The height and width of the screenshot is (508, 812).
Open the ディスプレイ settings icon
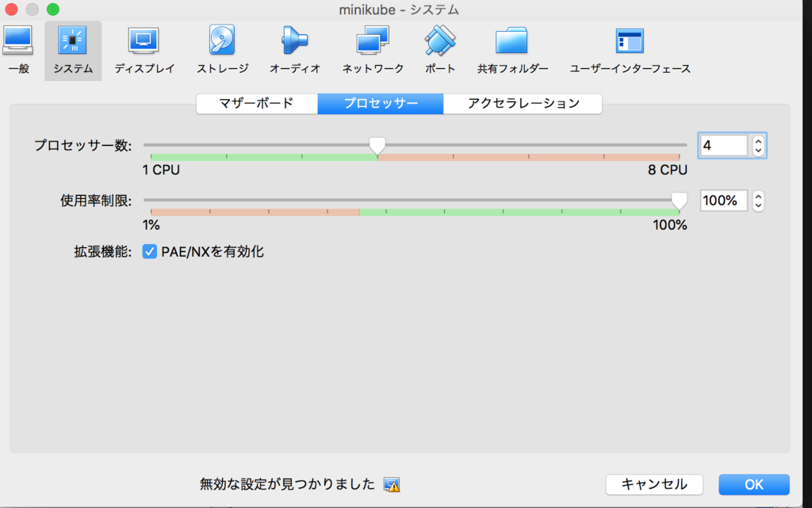[144, 51]
